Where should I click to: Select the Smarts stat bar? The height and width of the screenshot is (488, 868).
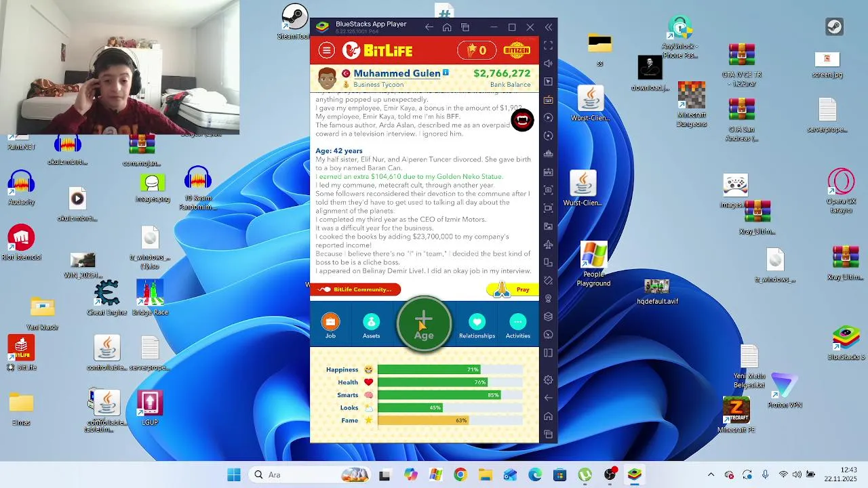coord(450,395)
